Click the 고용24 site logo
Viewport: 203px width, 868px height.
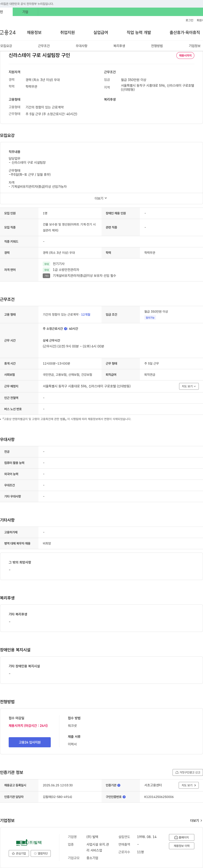click(7, 32)
